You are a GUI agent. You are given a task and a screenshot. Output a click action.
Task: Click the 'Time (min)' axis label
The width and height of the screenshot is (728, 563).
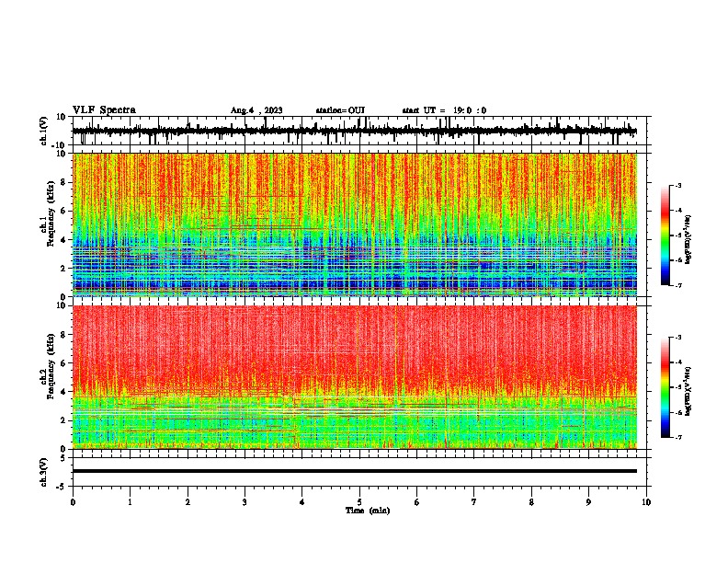[x=368, y=511]
